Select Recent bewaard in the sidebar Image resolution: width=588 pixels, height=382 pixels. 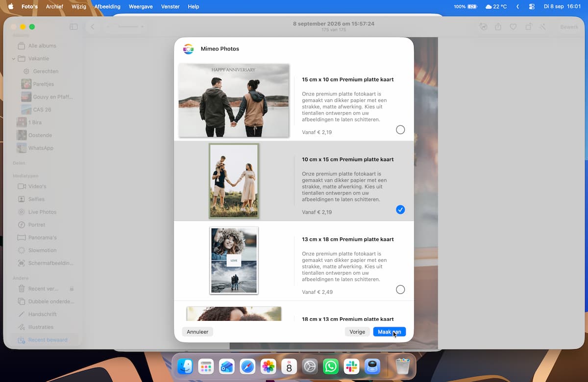point(44,340)
